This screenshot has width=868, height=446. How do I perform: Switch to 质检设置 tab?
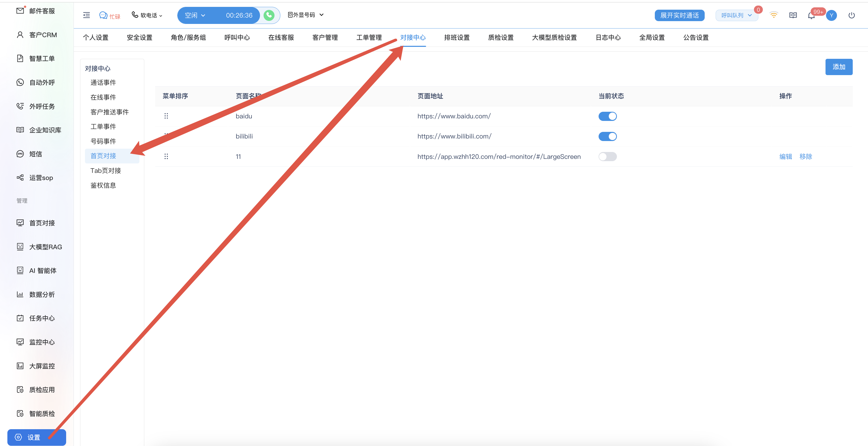click(501, 37)
